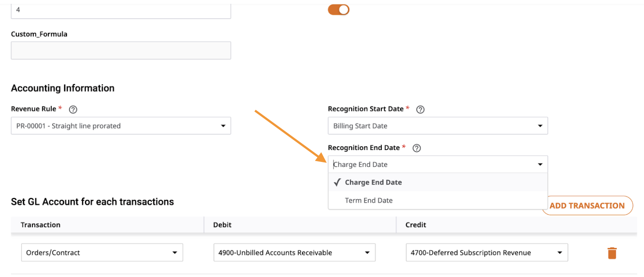Viewport: 644px width, 277px height.
Task: Click the ADD TRANSACTION button
Action: tap(587, 205)
